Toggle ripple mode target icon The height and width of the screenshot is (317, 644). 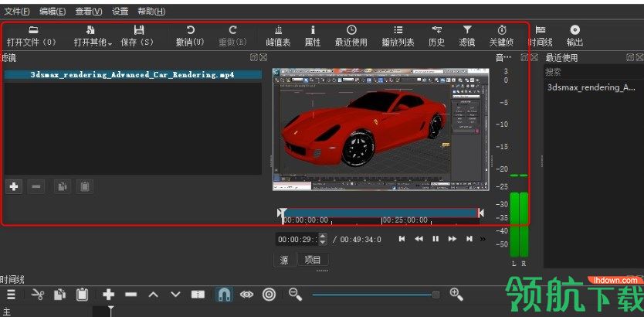click(269, 295)
